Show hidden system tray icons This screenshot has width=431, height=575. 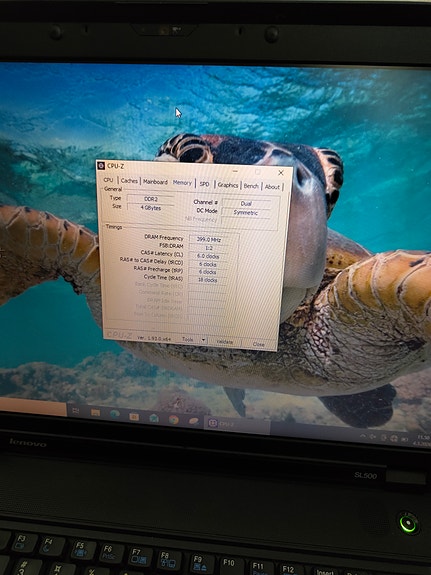[x=363, y=436]
